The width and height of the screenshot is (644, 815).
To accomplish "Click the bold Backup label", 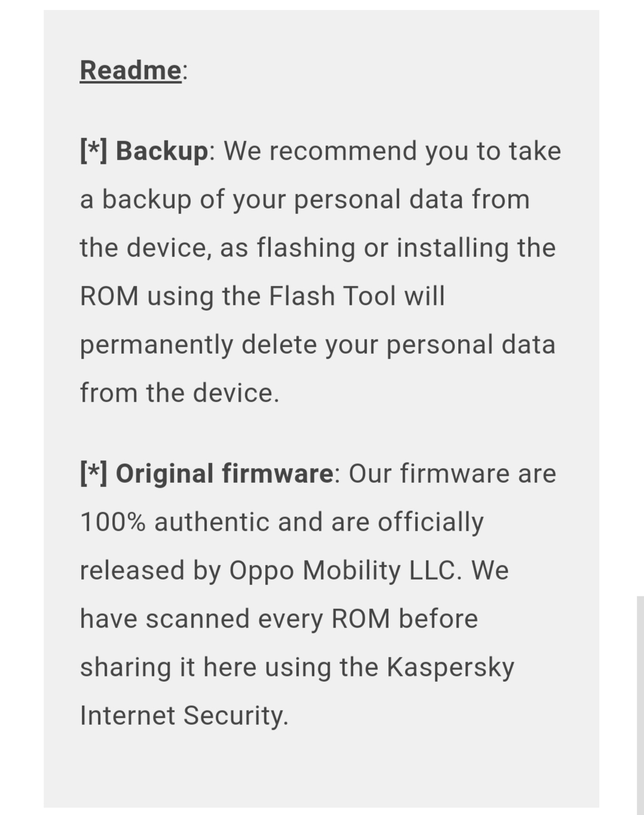I will (161, 151).
